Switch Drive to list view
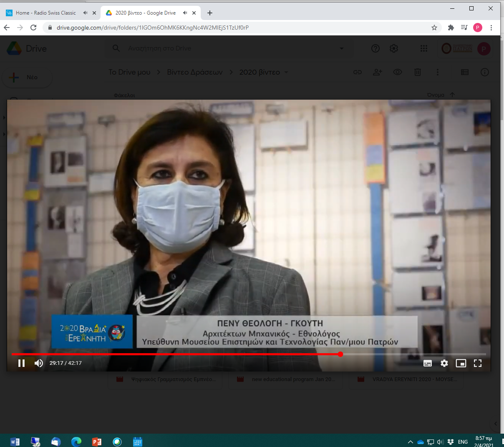 tap(465, 72)
